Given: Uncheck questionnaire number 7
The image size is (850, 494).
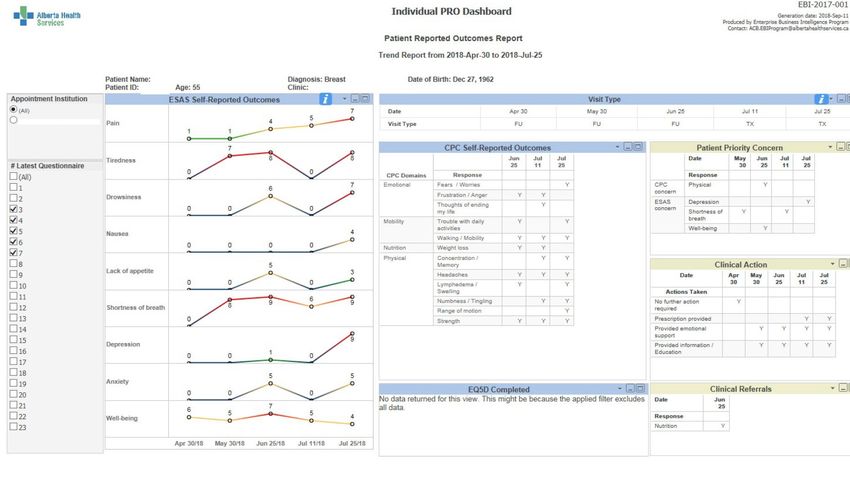Looking at the screenshot, I should pos(14,252).
